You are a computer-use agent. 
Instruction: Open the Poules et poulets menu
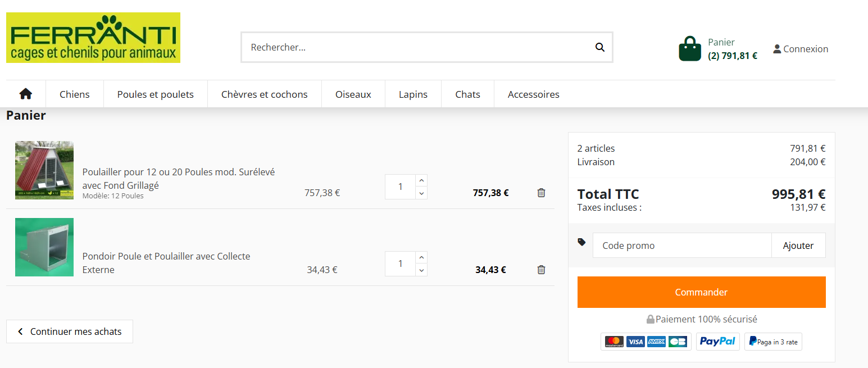point(156,94)
